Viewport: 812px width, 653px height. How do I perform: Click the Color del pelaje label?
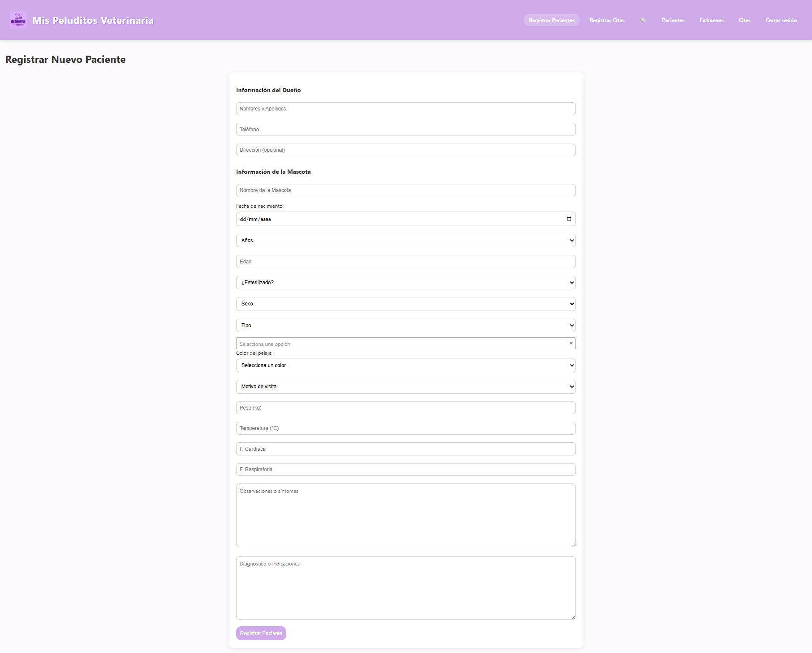point(254,353)
